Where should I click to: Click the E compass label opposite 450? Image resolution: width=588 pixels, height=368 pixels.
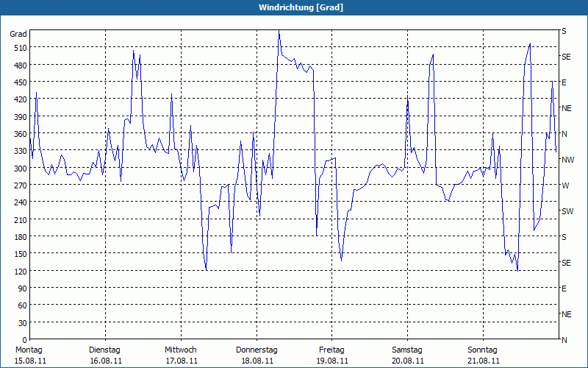pyautogui.click(x=564, y=82)
